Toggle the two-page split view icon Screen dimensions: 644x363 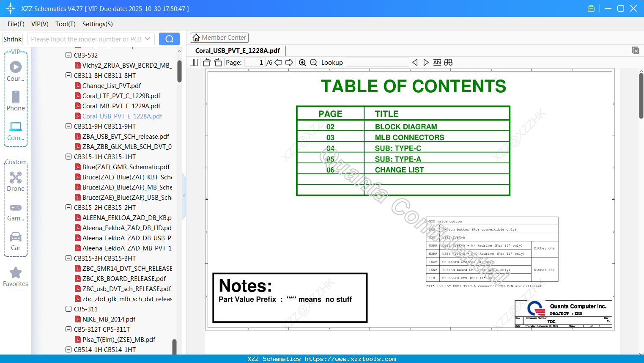(194, 63)
